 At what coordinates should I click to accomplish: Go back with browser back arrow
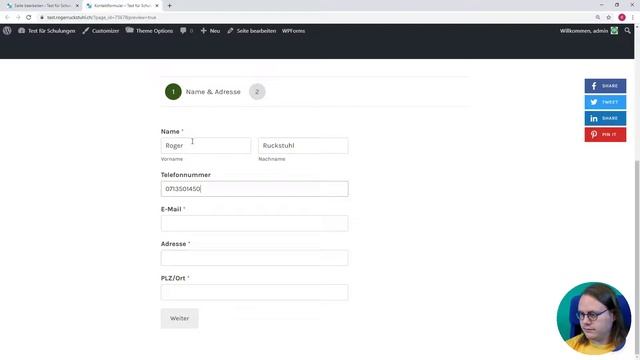[7, 18]
